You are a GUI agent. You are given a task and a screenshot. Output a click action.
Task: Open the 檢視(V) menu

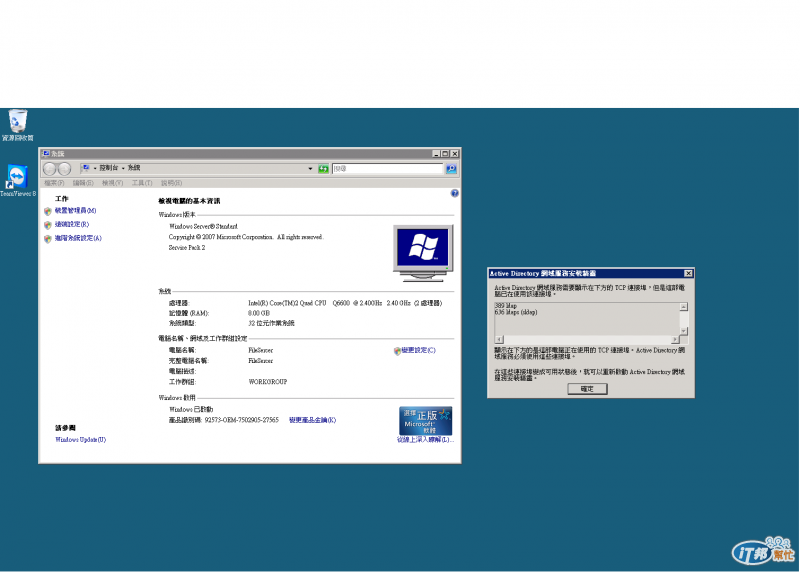point(112,183)
